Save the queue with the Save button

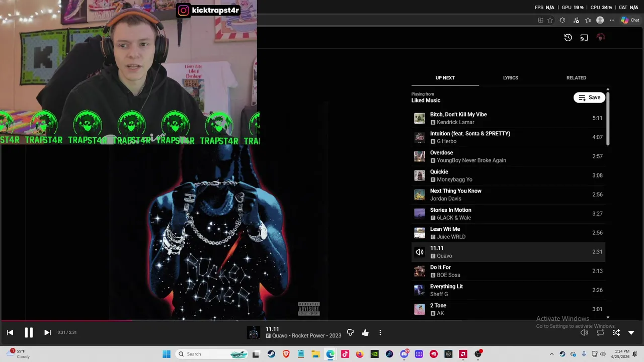coord(589,98)
